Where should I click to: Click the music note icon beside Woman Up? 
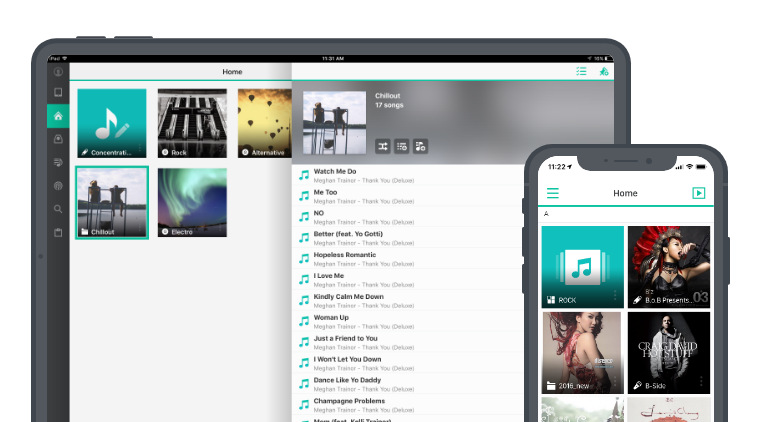click(304, 321)
